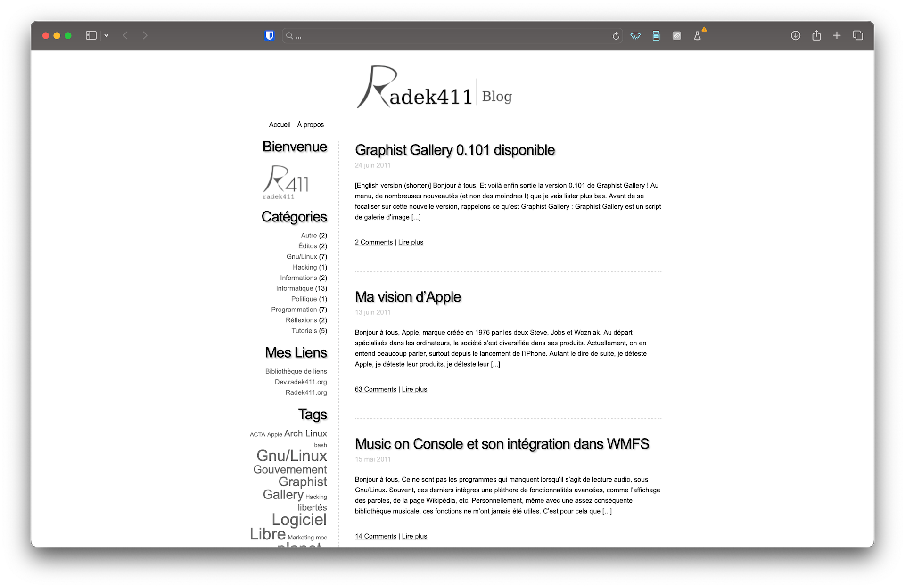The width and height of the screenshot is (905, 588).
Task: Open the Gnu/Linux category link
Action: tap(302, 257)
